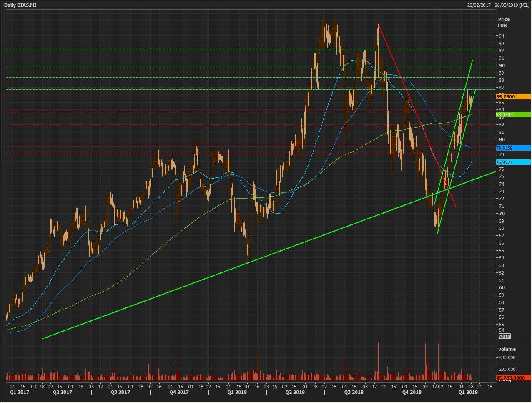Select the green 83,3443 moving average label

coord(513,115)
